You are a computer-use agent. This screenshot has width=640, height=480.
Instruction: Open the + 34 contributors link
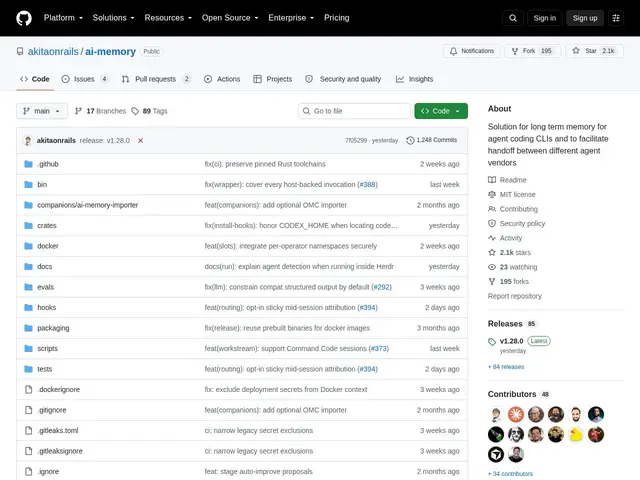[x=510, y=474]
